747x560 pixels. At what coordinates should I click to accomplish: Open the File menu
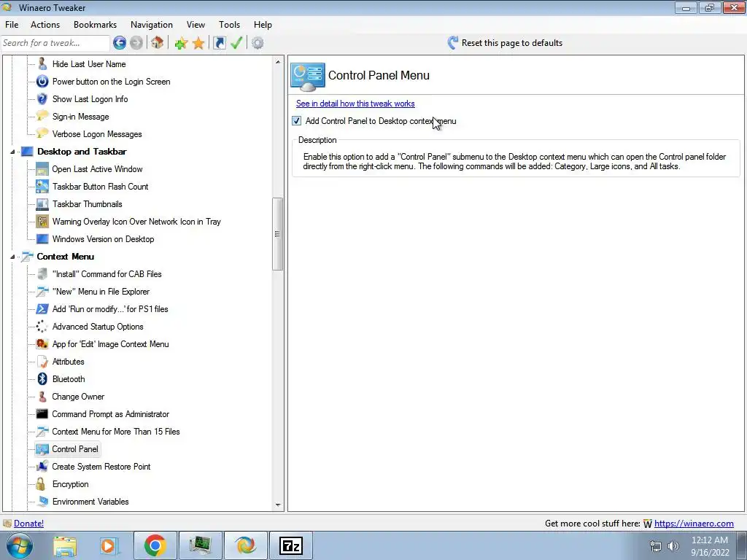pos(12,25)
